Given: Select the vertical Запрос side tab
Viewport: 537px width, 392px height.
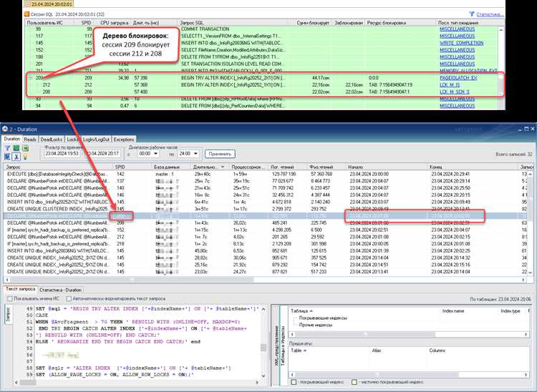Looking at the screenshot, I should 8,314.
